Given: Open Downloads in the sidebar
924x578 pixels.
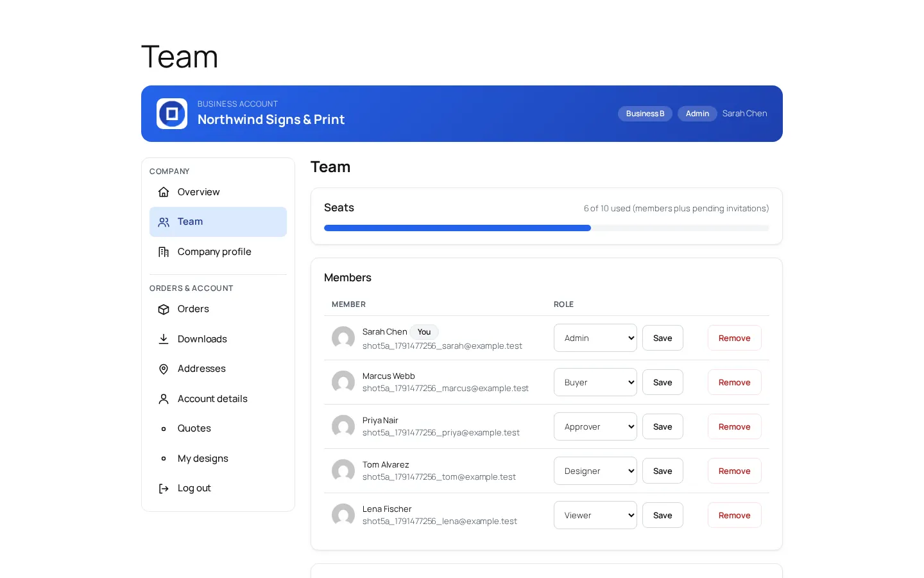Looking at the screenshot, I should [x=218, y=339].
